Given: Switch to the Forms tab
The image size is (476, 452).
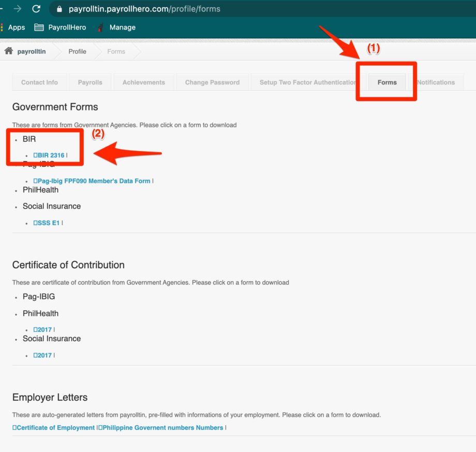Looking at the screenshot, I should (387, 82).
